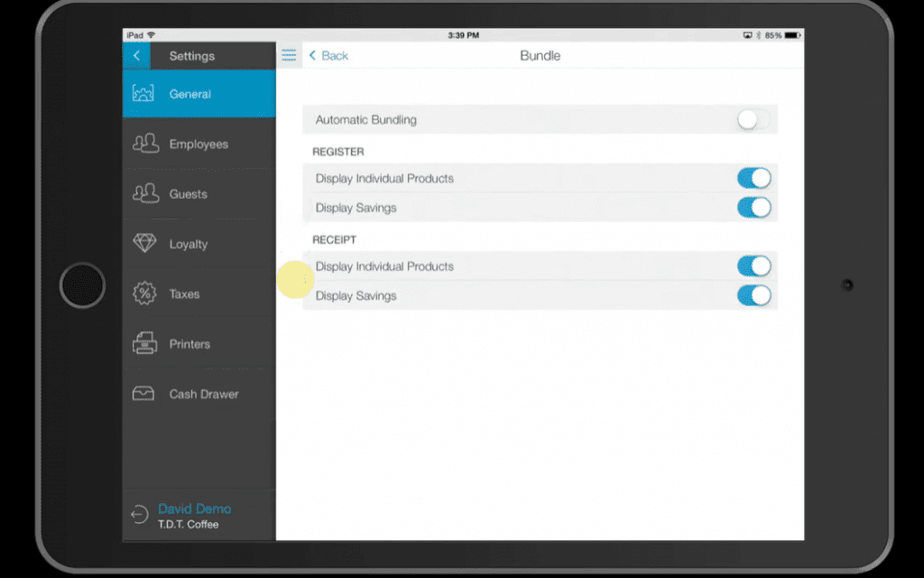Click the RECEIPT section header

coord(334,239)
